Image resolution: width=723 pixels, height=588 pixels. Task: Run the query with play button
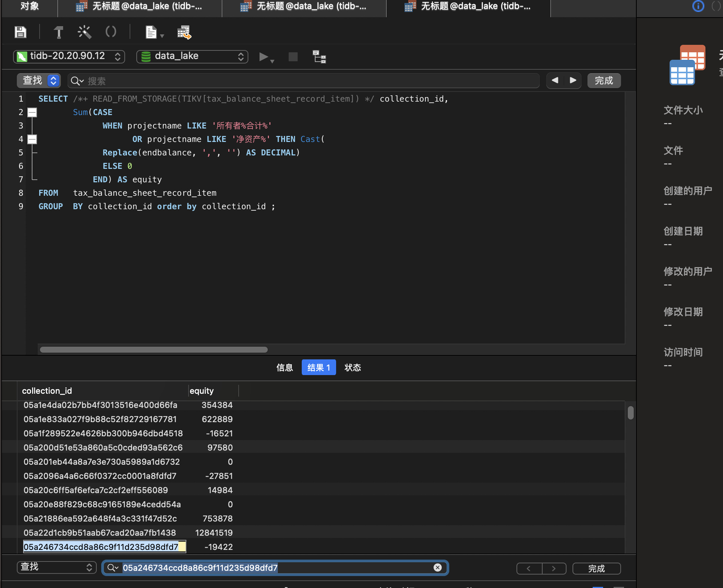(264, 57)
